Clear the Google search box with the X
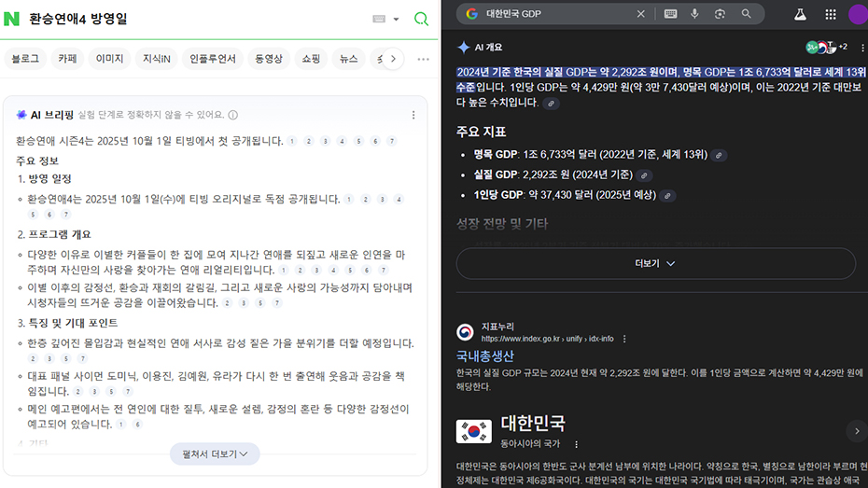This screenshot has height=488, width=868. click(x=640, y=14)
